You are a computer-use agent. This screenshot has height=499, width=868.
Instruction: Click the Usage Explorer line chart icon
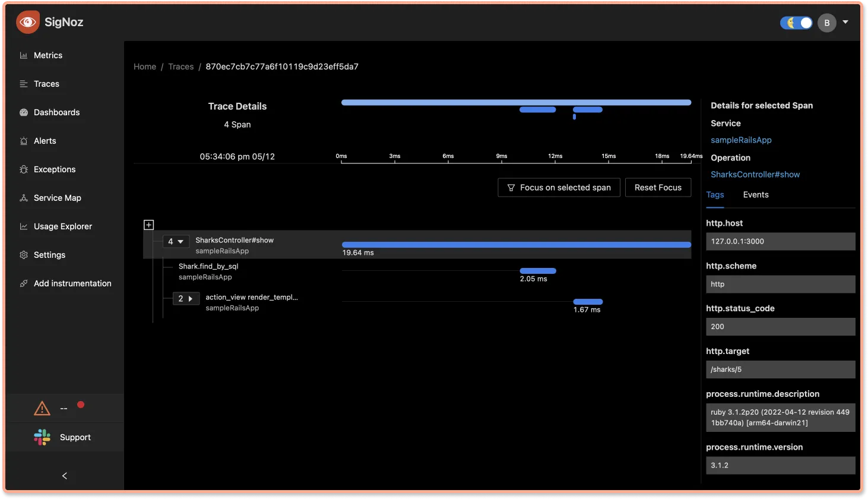click(24, 226)
